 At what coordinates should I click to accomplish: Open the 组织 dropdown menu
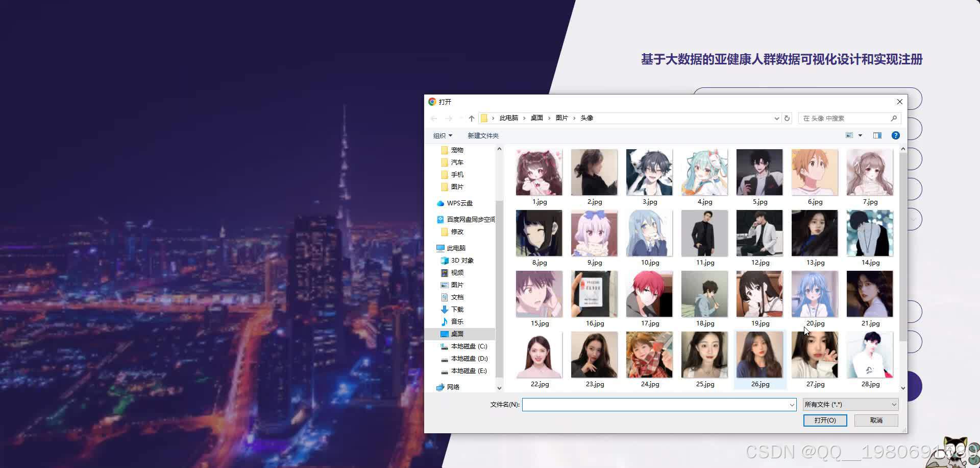point(442,135)
